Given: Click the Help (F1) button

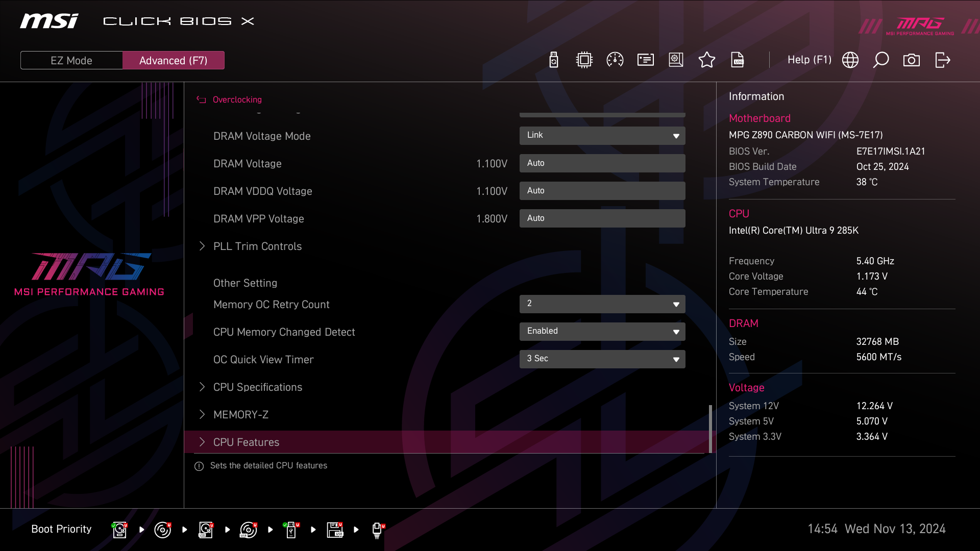Looking at the screenshot, I should pyautogui.click(x=809, y=60).
